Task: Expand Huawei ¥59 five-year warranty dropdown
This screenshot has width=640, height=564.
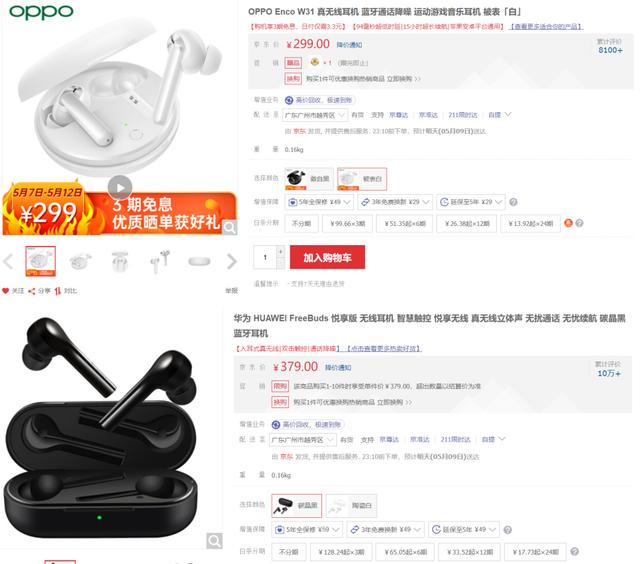Action: point(307,529)
